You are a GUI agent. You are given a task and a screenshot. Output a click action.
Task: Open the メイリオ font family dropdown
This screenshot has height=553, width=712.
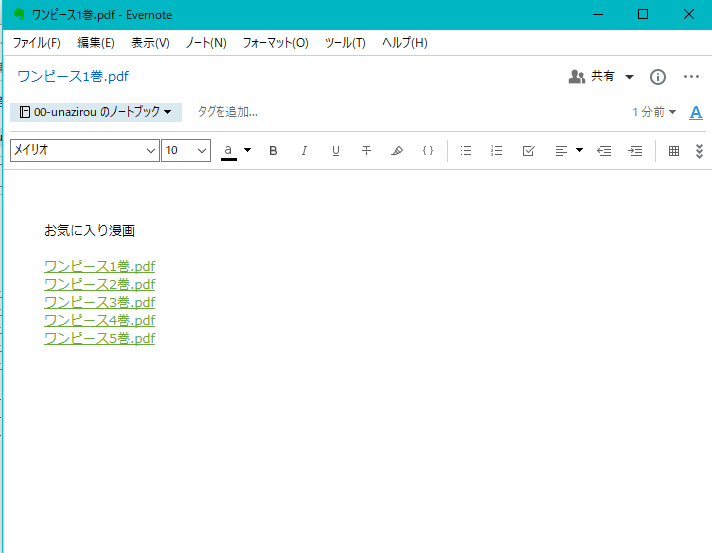[x=85, y=150]
